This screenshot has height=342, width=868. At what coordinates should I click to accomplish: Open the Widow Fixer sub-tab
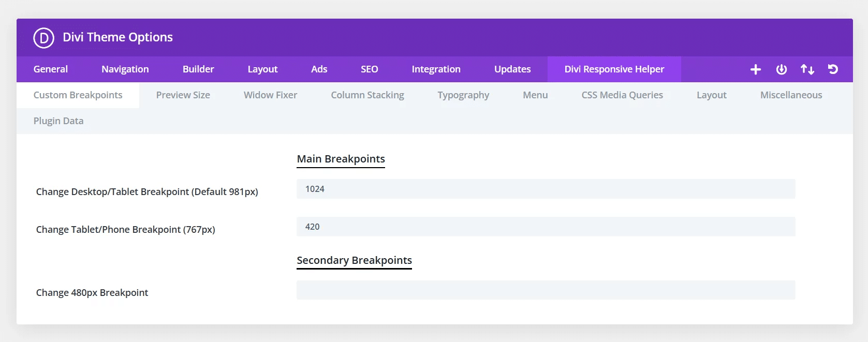pos(271,95)
